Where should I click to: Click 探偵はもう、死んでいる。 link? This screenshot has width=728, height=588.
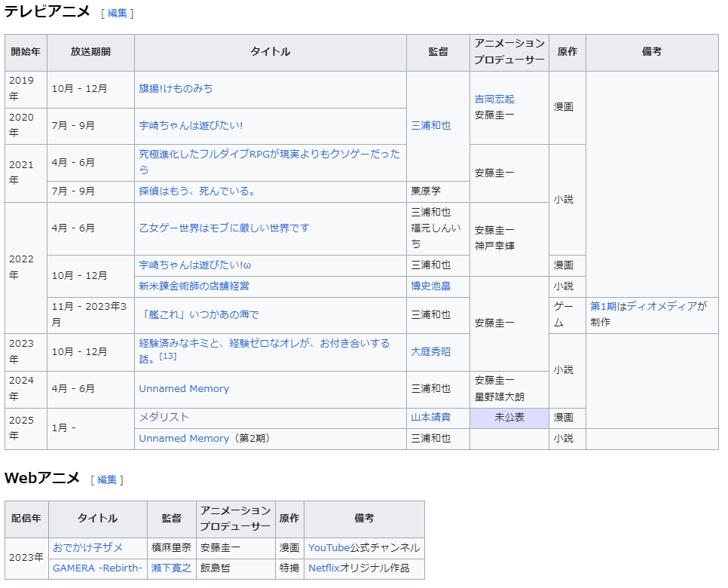pyautogui.click(x=197, y=191)
